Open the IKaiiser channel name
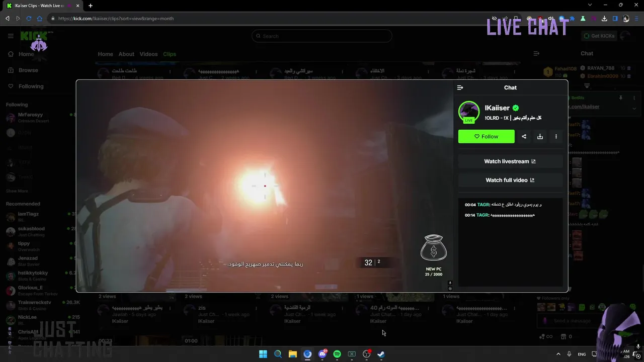Image resolution: width=644 pixels, height=362 pixels. (x=497, y=108)
